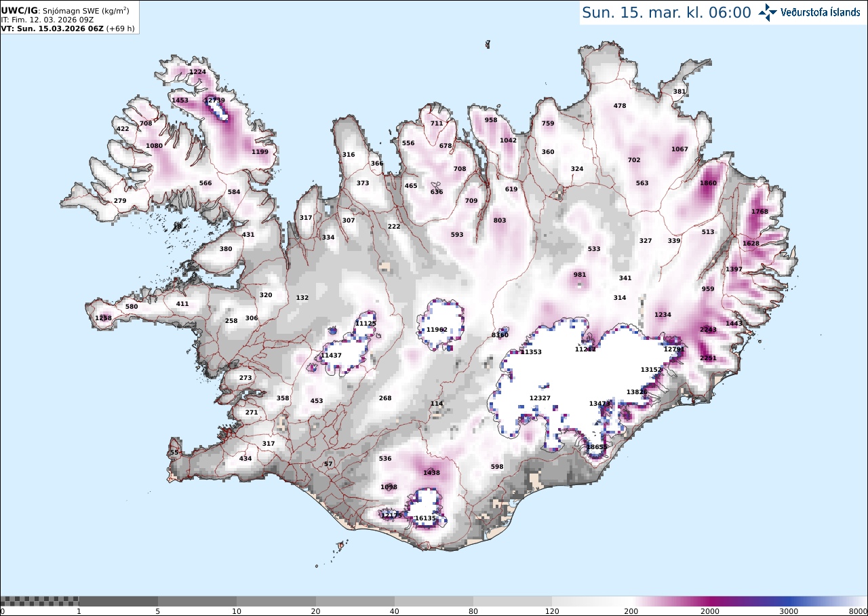Screen dimensions: 868x616
Task: Click the map value '958'
Action: point(491,120)
